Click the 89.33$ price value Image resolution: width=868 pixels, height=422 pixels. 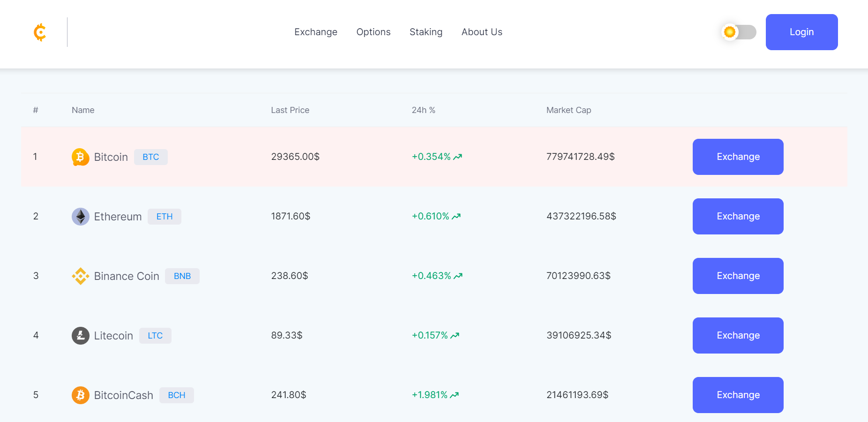pos(287,335)
